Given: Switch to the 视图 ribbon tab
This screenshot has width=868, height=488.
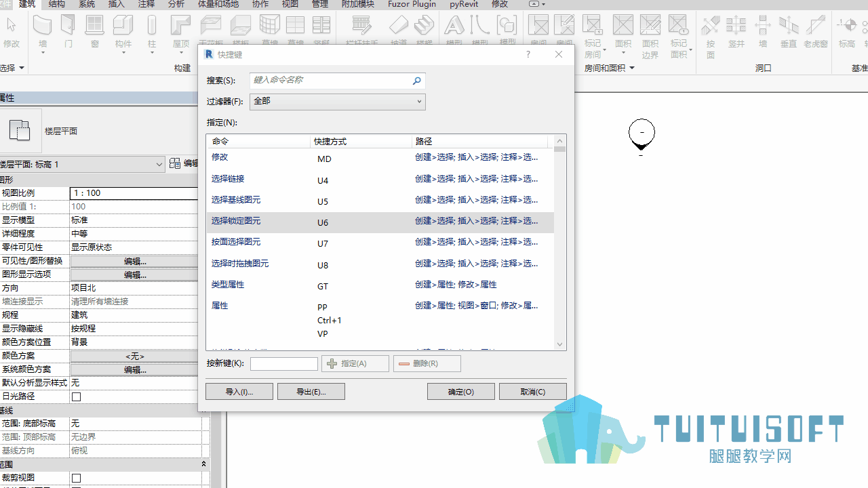Looking at the screenshot, I should coord(290,4).
